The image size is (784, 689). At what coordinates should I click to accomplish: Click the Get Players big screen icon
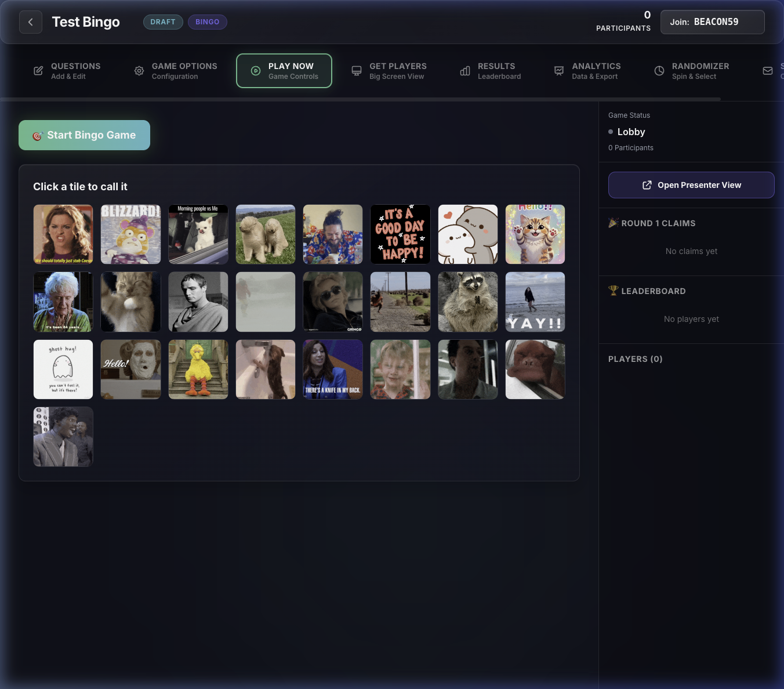point(356,70)
